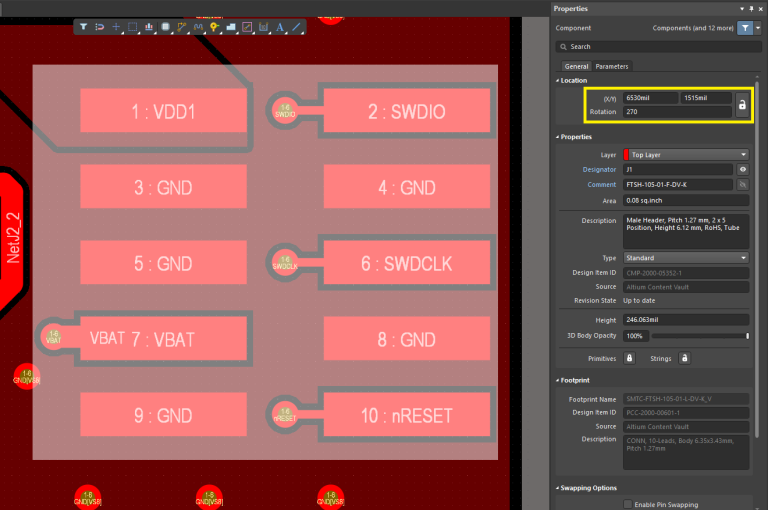
Task: Open the Align Objects tool
Action: tap(148, 27)
